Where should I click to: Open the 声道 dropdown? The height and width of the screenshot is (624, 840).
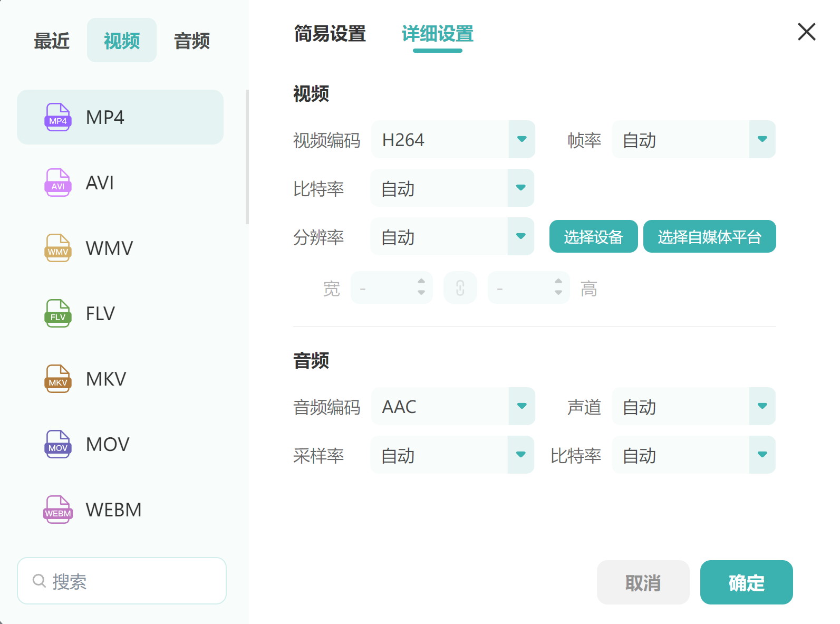click(x=693, y=406)
